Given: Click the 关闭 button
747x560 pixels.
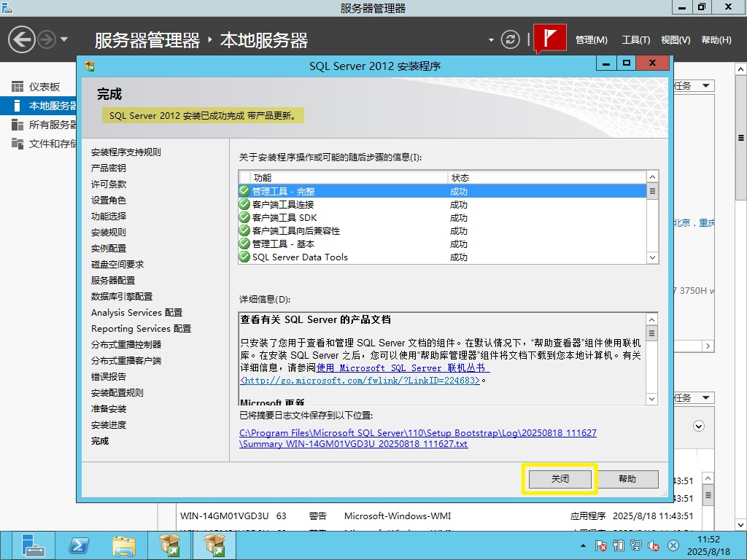Looking at the screenshot, I should pos(560,479).
